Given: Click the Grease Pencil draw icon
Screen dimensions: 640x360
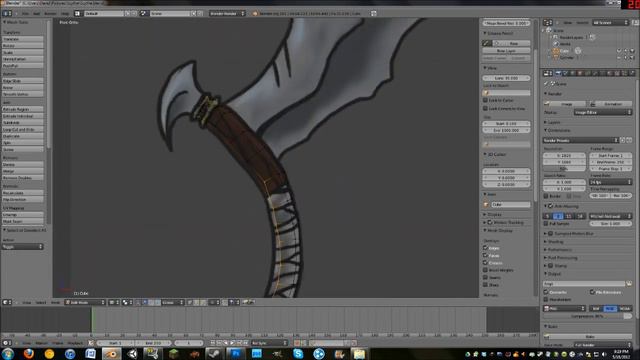Looking at the screenshot, I should (x=487, y=43).
